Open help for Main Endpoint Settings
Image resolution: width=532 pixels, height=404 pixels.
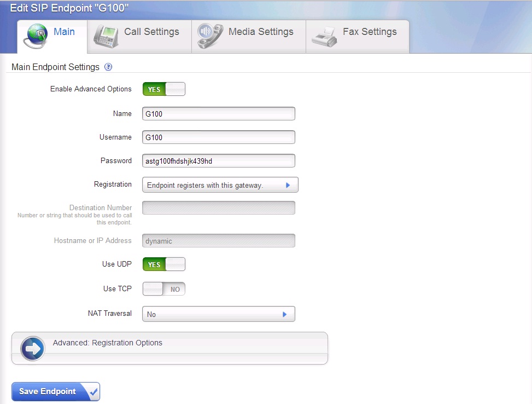[x=108, y=67]
